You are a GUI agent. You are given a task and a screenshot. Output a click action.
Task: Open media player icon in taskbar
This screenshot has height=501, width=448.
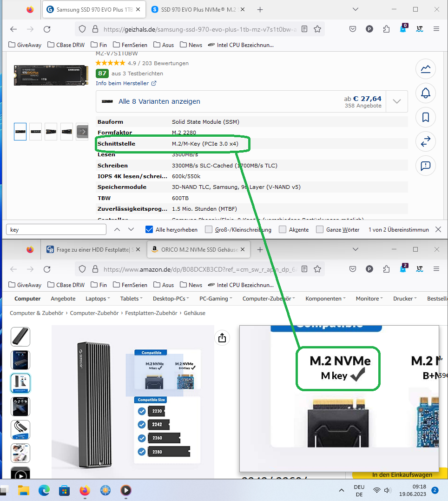coord(126,490)
